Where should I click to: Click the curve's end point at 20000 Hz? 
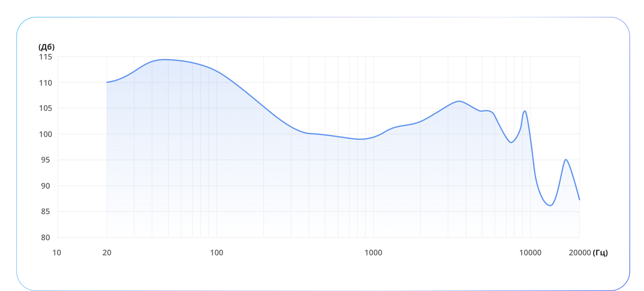579,199
